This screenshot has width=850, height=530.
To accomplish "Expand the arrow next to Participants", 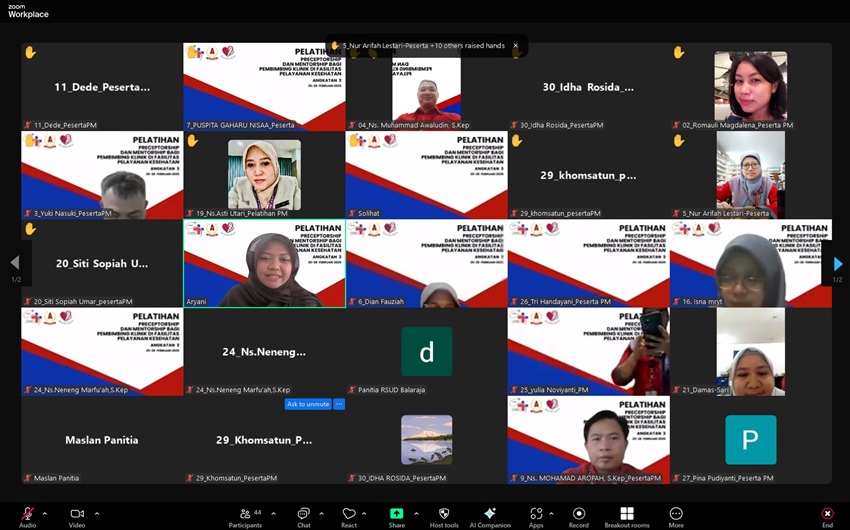I will 273,513.
